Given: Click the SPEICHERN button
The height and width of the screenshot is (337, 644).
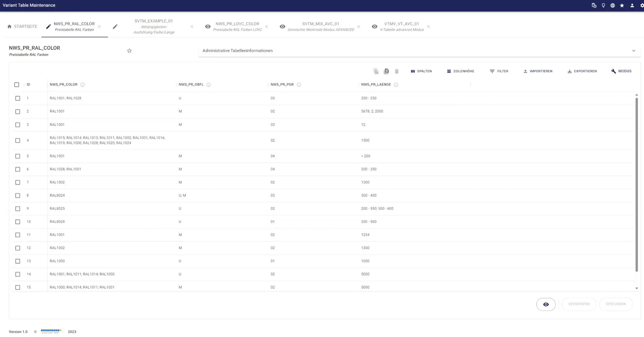Looking at the screenshot, I should click(x=616, y=304).
